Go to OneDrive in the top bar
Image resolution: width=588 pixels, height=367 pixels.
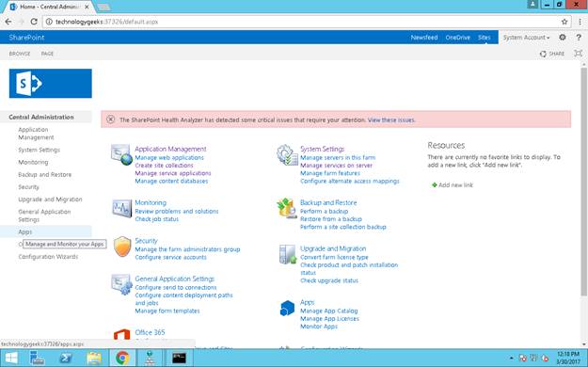coord(457,38)
